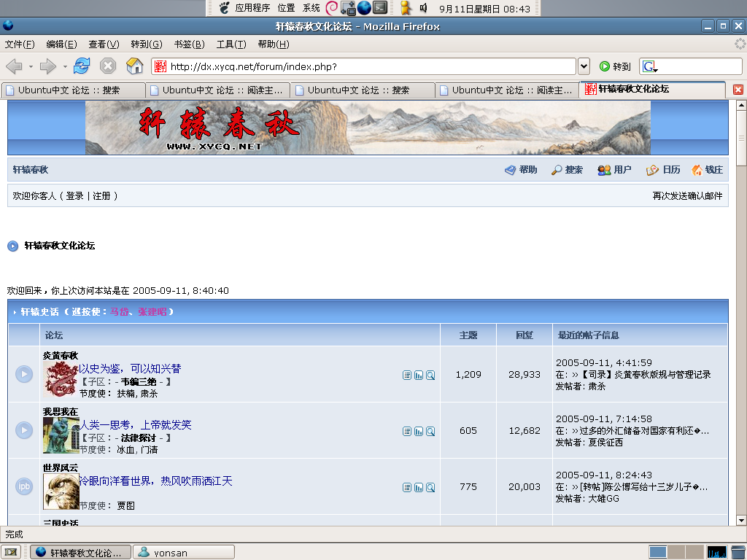Expand the URL bar history dropdown
Viewport: 747px width, 560px height.
coord(584,66)
